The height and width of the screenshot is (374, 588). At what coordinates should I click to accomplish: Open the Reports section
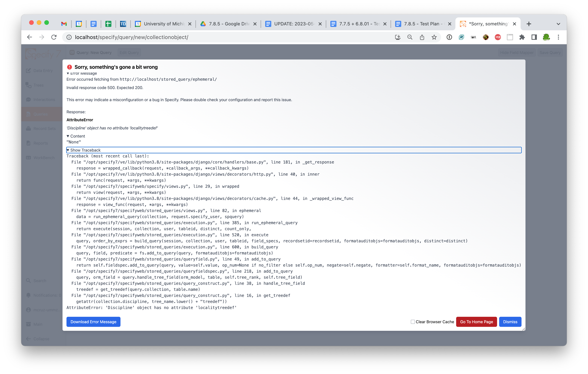tap(40, 143)
